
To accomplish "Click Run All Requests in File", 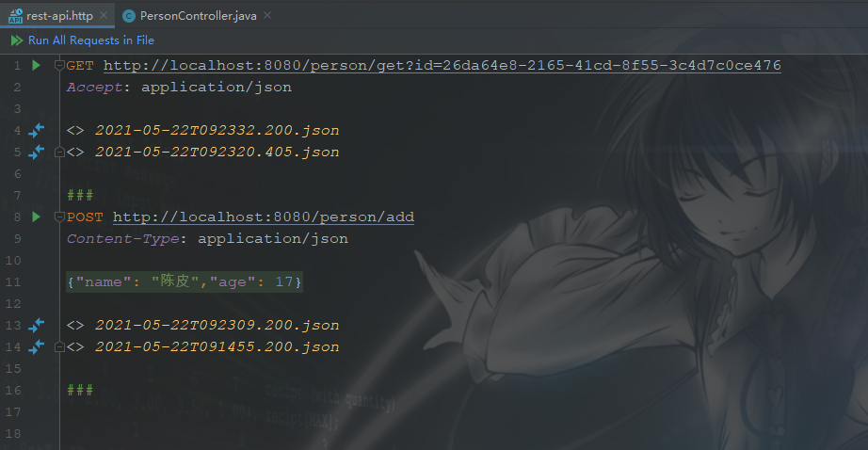I will point(90,40).
